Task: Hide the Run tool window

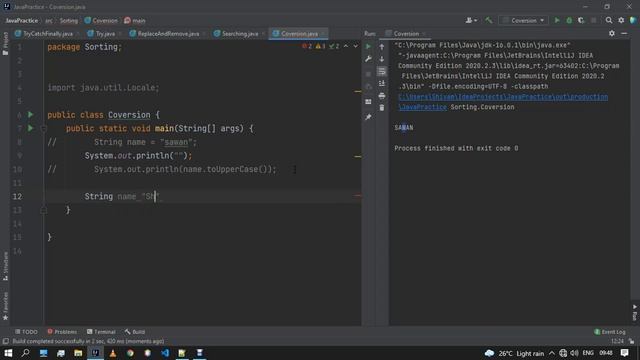Action: (x=624, y=33)
